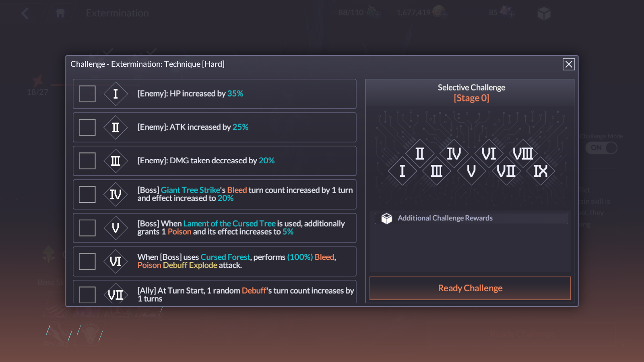Click the [Enemy]: HP increased by 35% text
This screenshot has height=362, width=644.
tap(190, 94)
